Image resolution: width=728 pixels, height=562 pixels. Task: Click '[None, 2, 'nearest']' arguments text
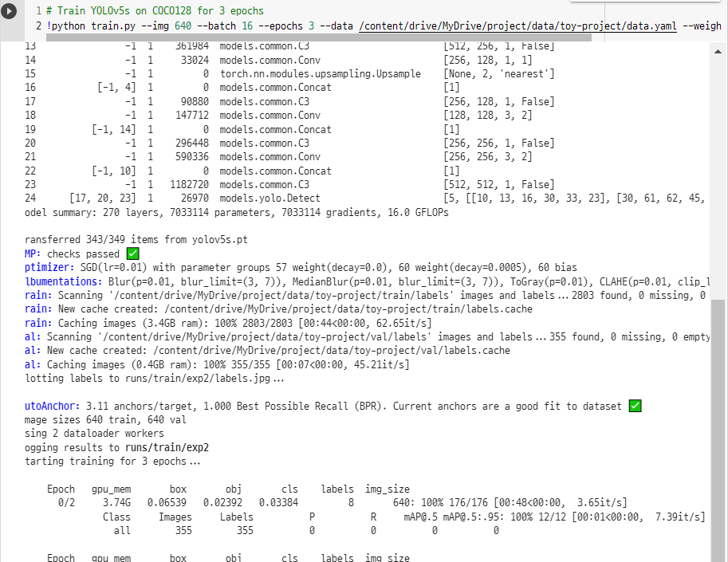(498, 74)
